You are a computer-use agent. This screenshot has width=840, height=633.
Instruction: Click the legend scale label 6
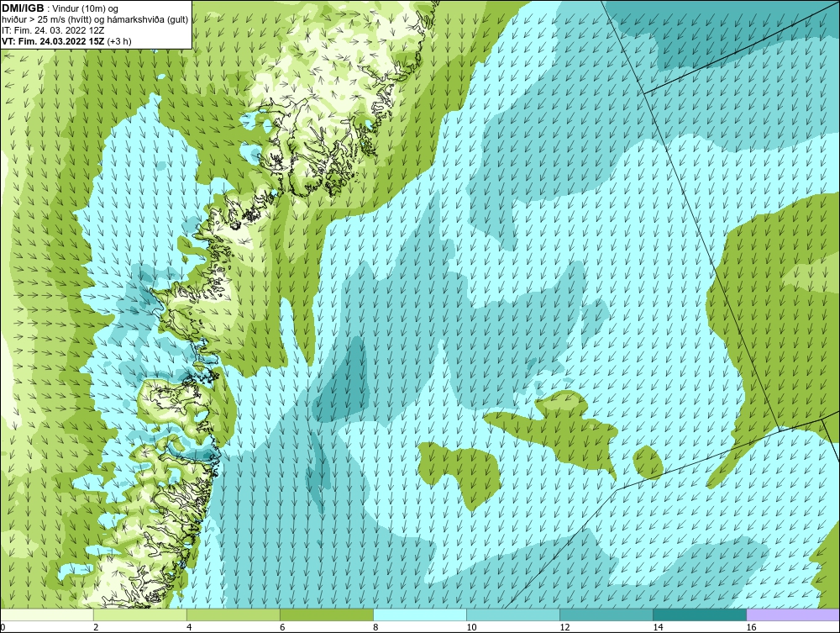tap(282, 628)
